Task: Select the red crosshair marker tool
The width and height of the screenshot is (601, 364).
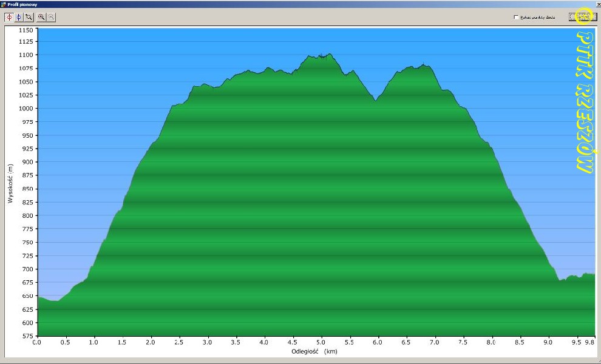Action: click(x=9, y=17)
